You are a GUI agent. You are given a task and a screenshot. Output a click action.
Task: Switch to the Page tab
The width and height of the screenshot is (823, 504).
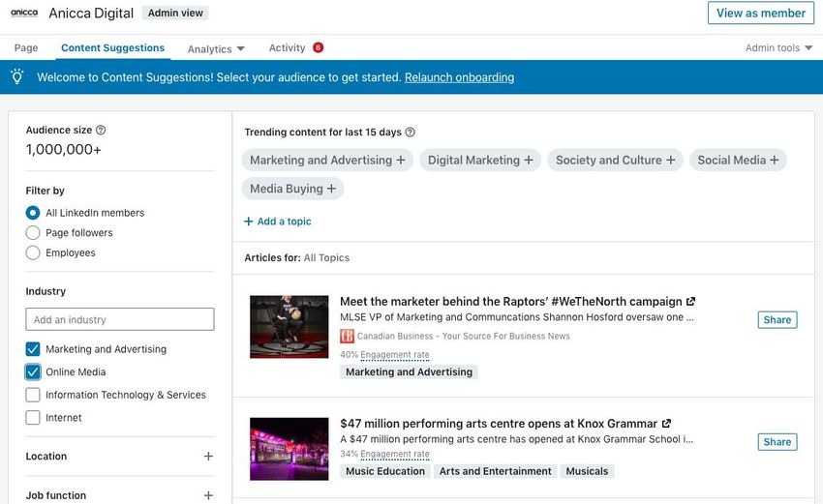coord(26,47)
